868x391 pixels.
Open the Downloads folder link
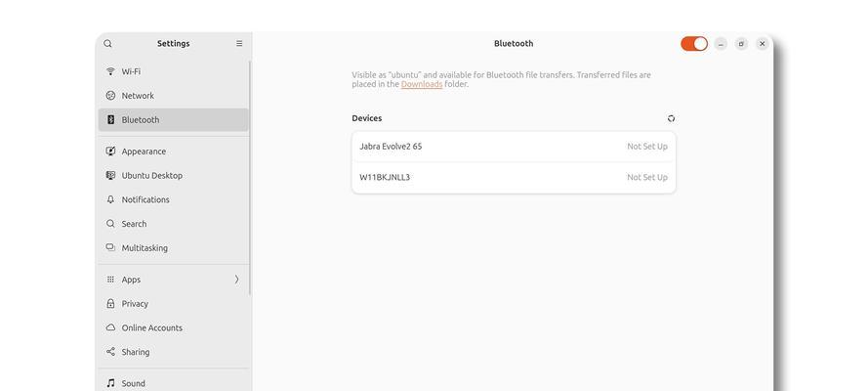pos(422,84)
